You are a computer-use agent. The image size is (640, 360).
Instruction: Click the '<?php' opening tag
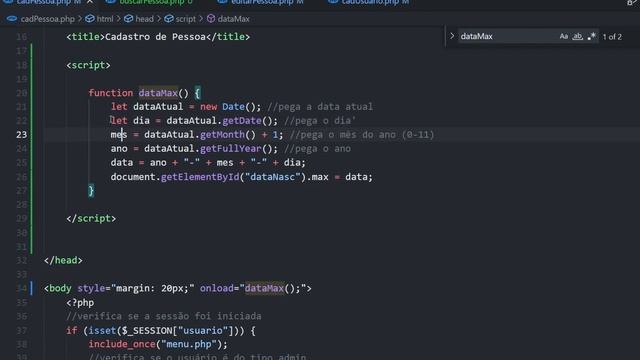(x=80, y=303)
